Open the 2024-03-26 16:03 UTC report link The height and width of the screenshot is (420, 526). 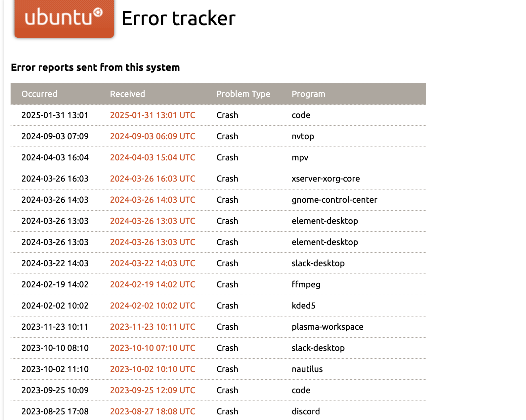click(x=153, y=179)
